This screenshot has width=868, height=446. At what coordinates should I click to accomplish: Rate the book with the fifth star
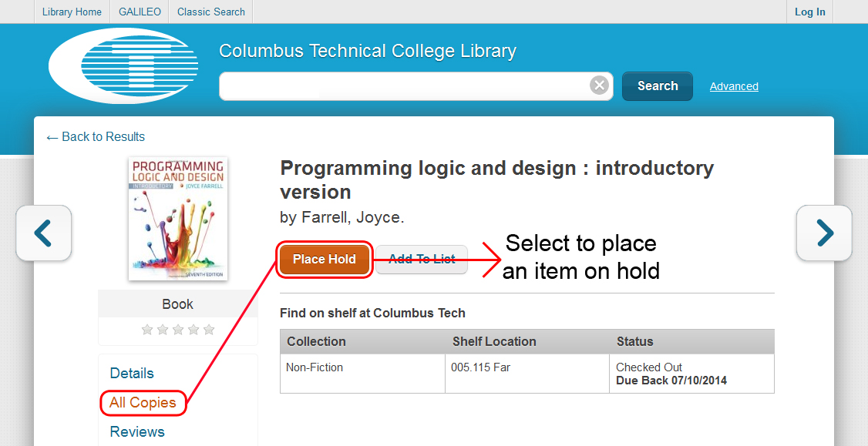click(x=209, y=330)
